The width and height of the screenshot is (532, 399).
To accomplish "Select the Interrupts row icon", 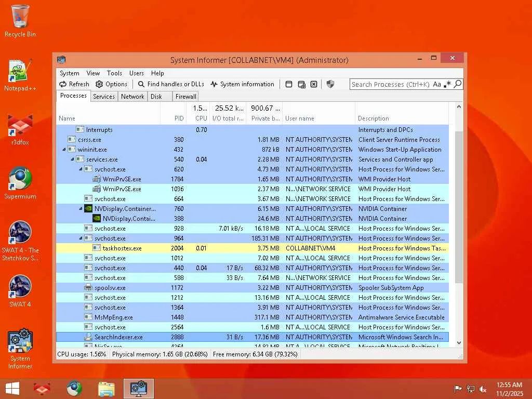I will click(80, 129).
